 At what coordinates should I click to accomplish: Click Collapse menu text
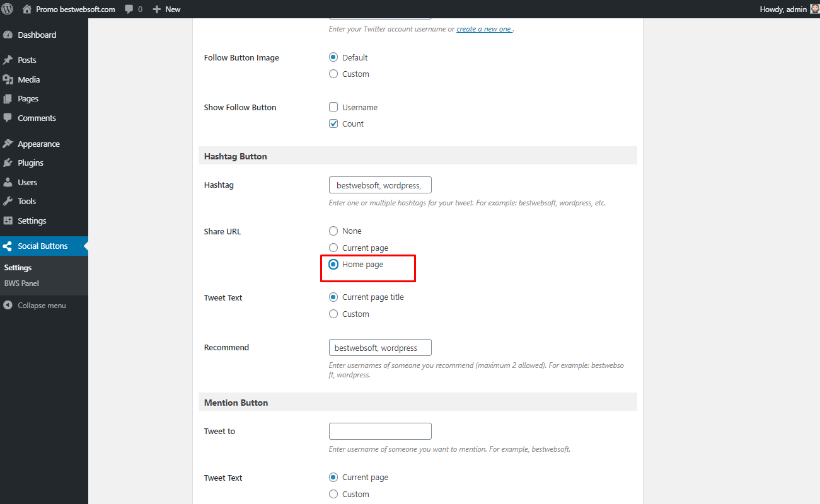coord(42,306)
